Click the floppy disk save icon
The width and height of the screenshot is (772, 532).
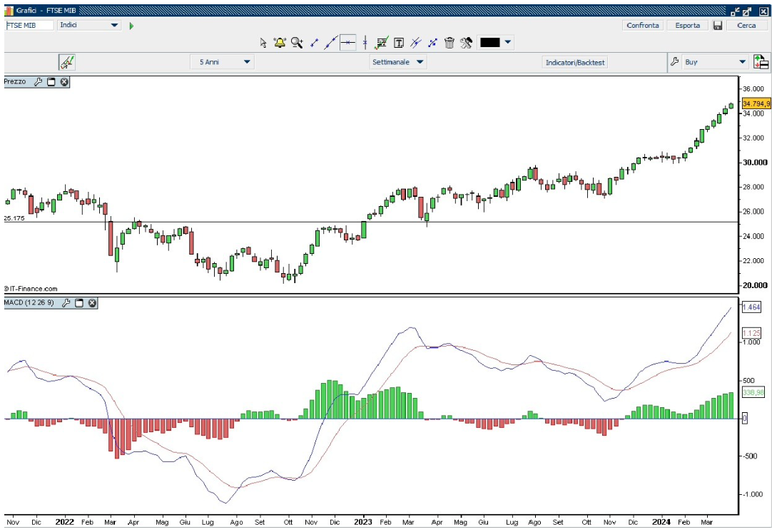pos(718,26)
